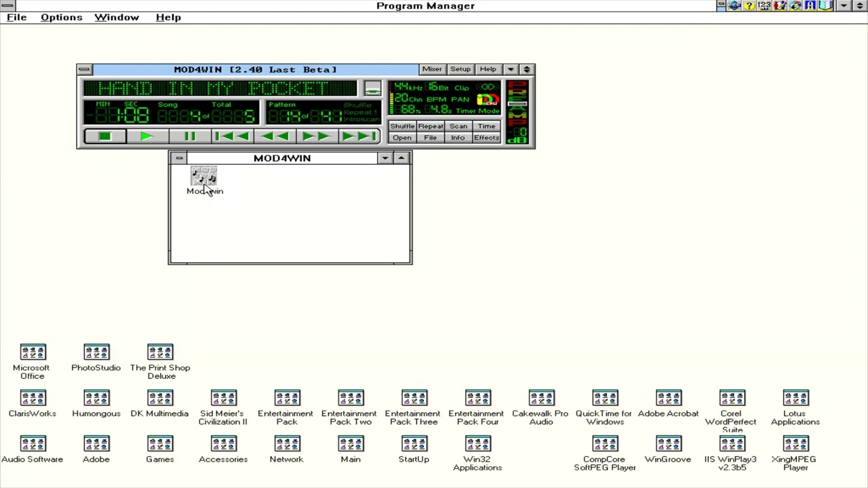
Task: Pause the current song in MOD4WIN
Action: coord(189,137)
